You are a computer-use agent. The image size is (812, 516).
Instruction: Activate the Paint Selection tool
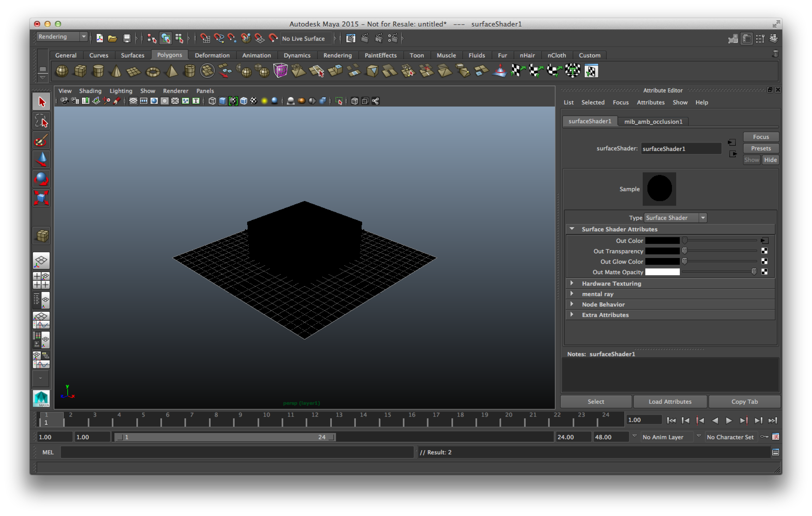pyautogui.click(x=42, y=140)
